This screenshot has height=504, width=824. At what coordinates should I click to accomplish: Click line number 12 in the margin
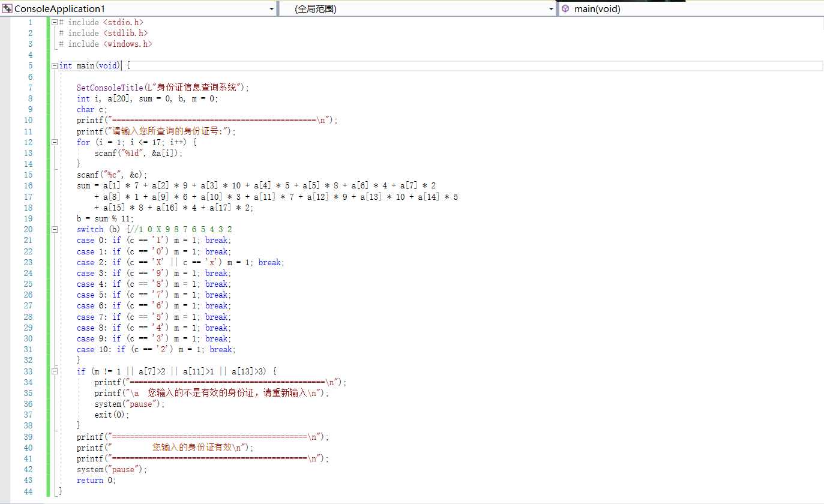point(28,142)
